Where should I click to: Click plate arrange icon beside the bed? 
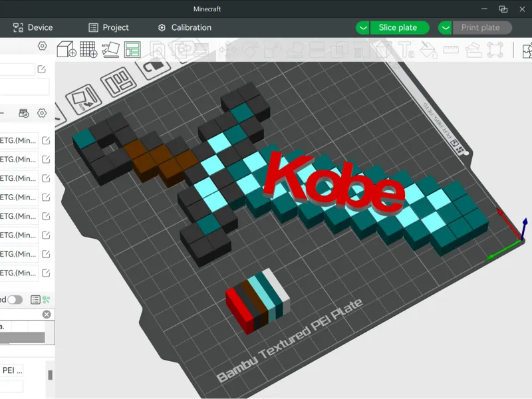(118, 82)
